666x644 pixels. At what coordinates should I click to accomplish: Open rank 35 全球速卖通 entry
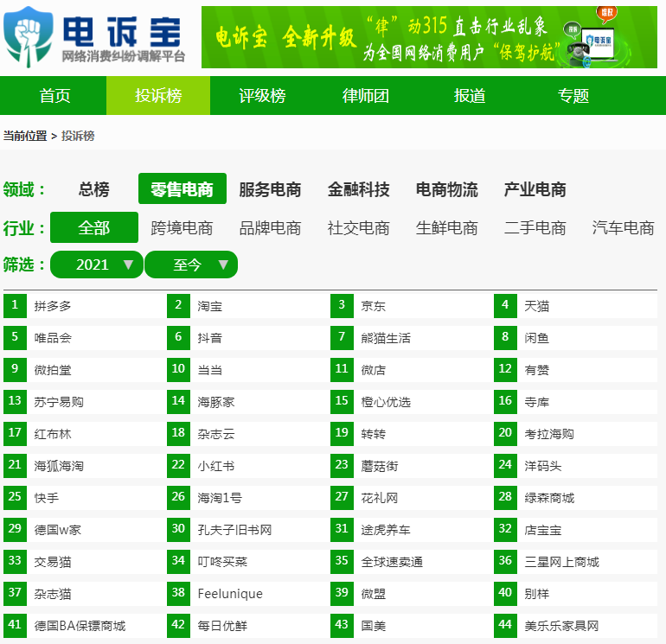coord(412,562)
